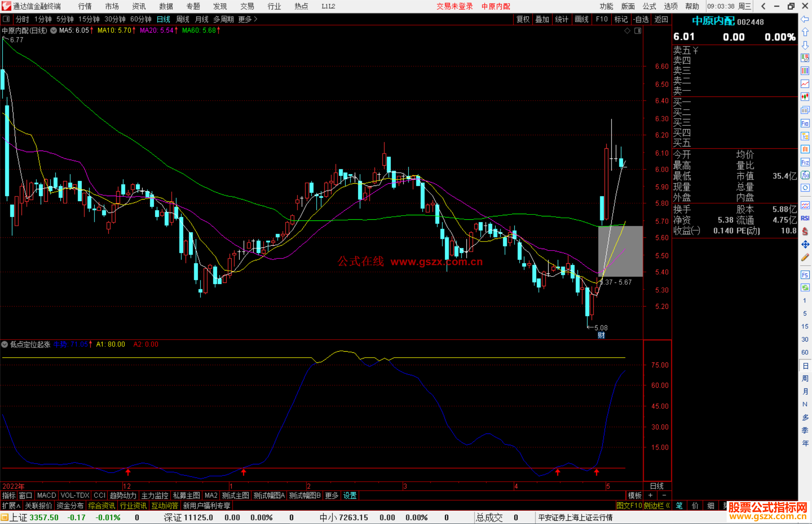Viewport: 812px width, 524px height.
Task: Click the four-way move arrows icon
Action: coord(805,245)
